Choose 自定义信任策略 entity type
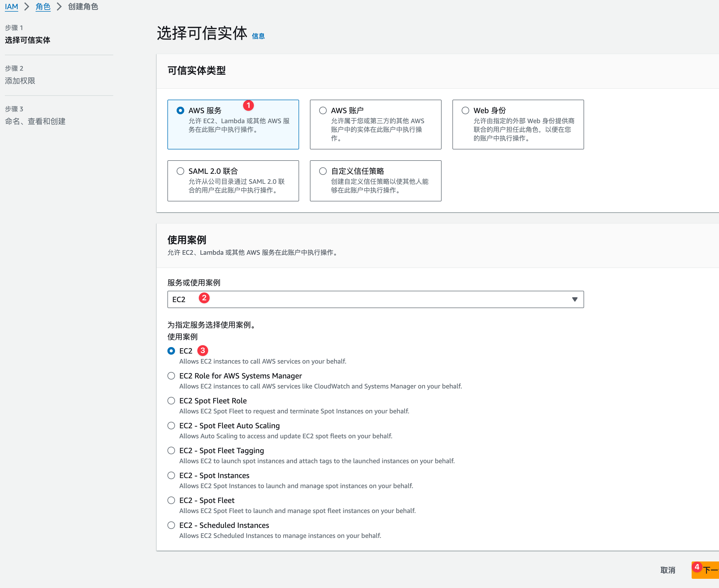719x588 pixels. tap(323, 171)
